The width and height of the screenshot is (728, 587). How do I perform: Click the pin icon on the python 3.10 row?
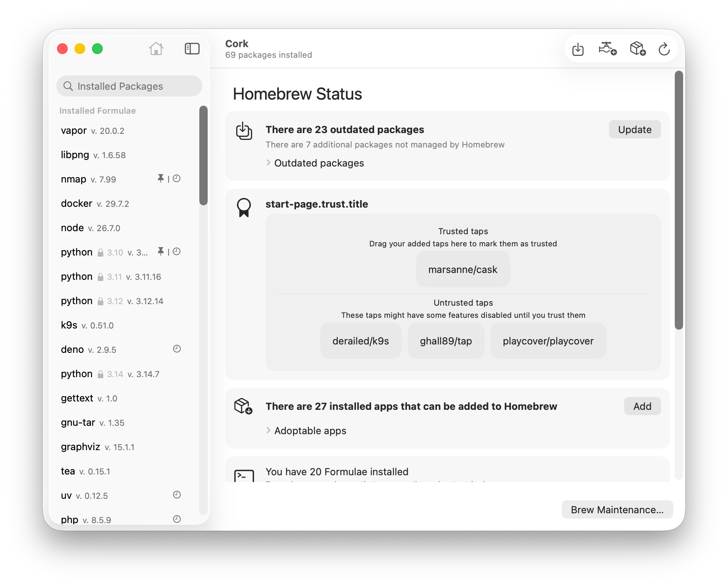[161, 251]
